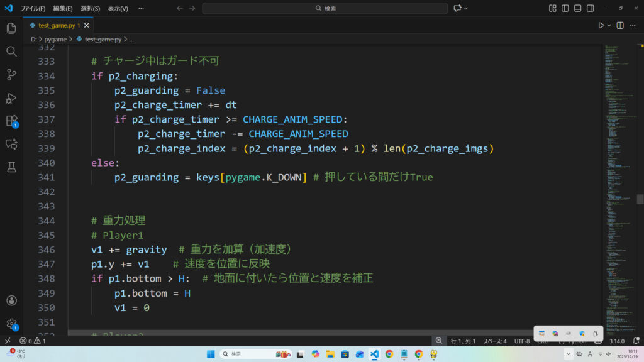644x362 pixels.
Task: Toggle the secondary side bar visibility
Action: click(591, 8)
